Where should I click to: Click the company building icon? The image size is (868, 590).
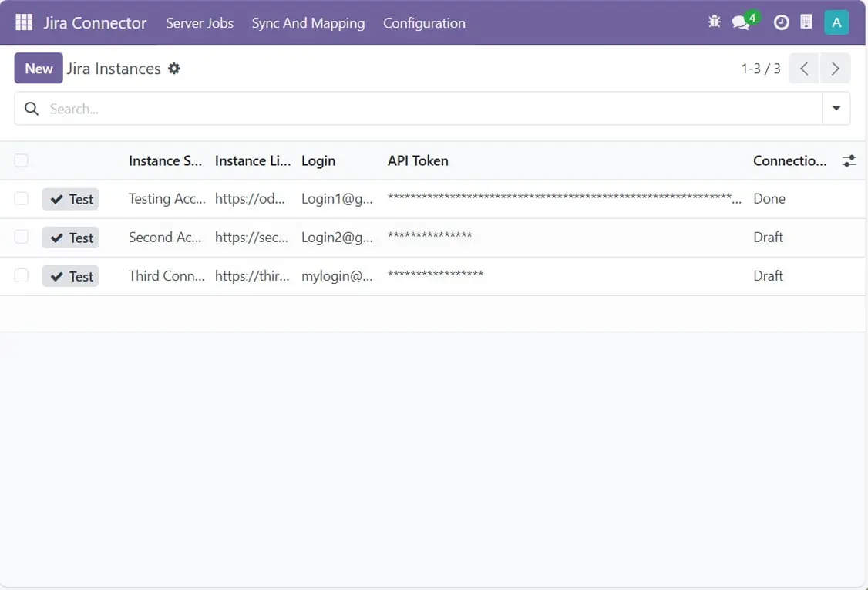(806, 22)
